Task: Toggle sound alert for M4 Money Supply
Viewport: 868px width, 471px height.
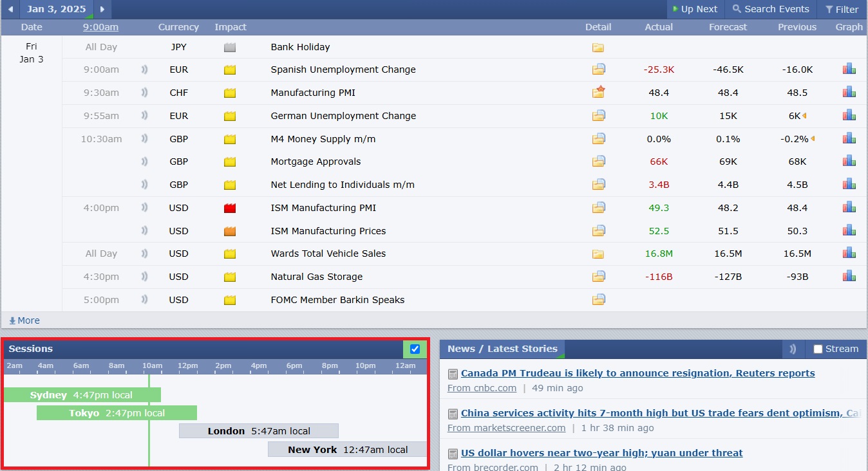Action: pos(144,139)
